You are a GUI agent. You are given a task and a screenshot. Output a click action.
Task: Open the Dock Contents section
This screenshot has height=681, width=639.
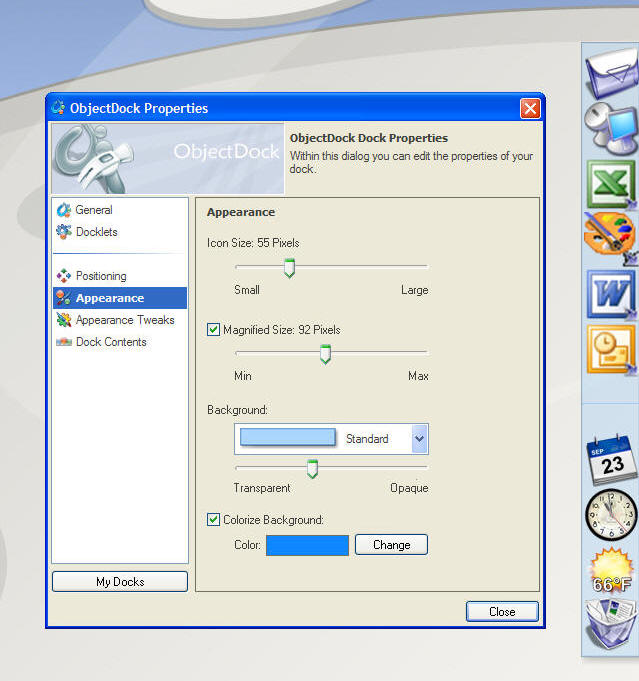coord(120,342)
